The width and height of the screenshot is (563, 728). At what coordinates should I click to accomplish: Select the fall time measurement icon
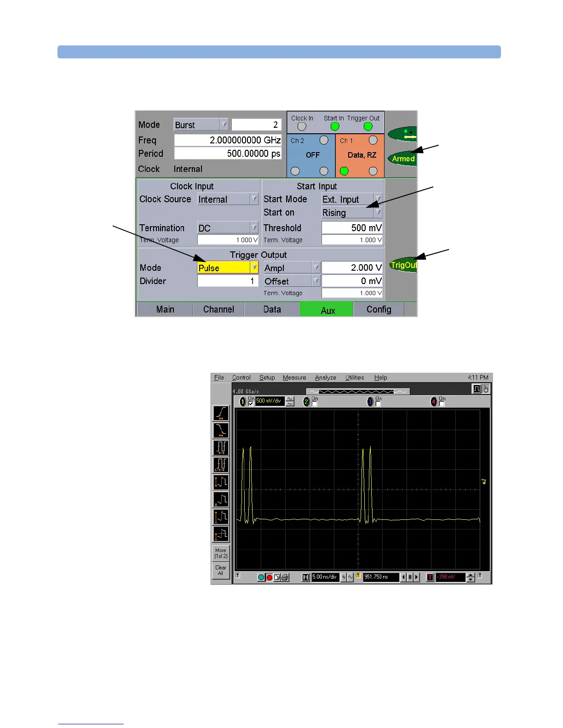coord(221,430)
